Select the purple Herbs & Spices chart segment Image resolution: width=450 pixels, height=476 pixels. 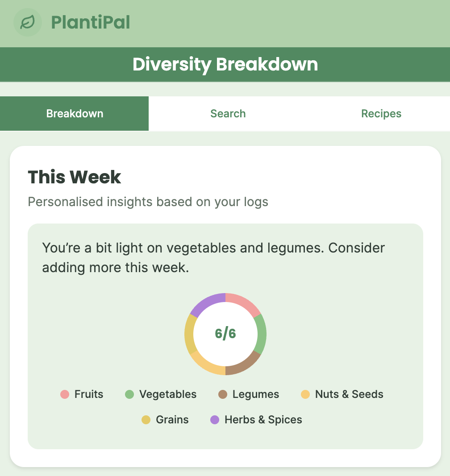207,302
